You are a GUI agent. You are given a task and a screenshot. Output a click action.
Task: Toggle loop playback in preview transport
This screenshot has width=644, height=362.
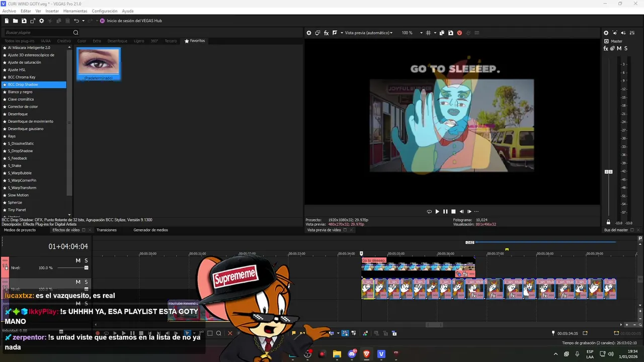pyautogui.click(x=429, y=212)
